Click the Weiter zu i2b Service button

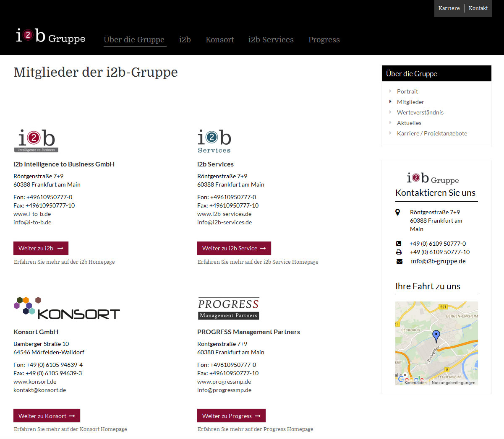coord(234,248)
